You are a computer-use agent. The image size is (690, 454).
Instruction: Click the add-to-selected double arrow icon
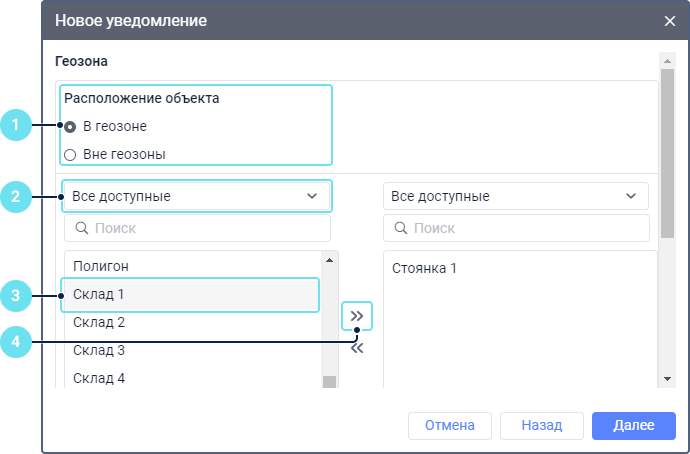click(357, 316)
